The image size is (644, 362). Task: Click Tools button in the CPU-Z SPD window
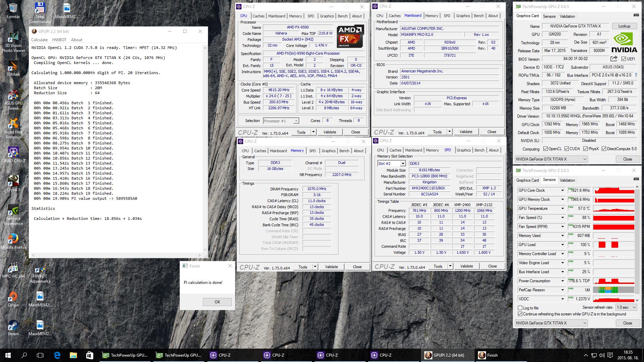438,266
